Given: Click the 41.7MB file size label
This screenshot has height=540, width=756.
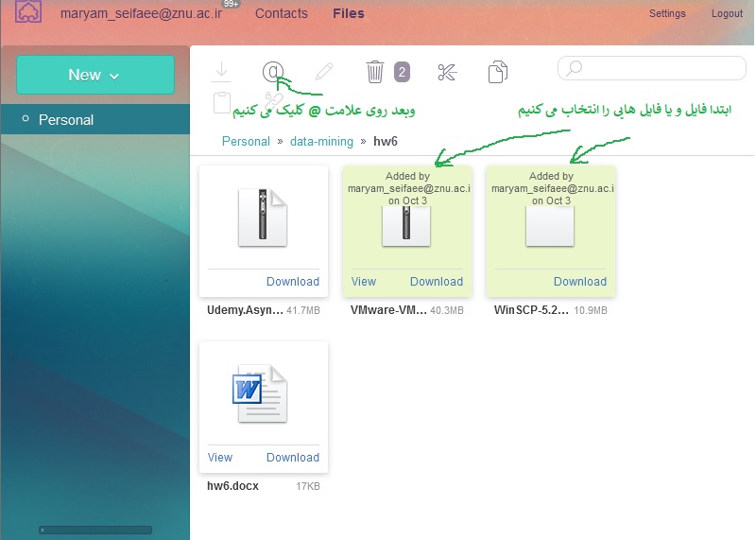Looking at the screenshot, I should click(x=303, y=310).
